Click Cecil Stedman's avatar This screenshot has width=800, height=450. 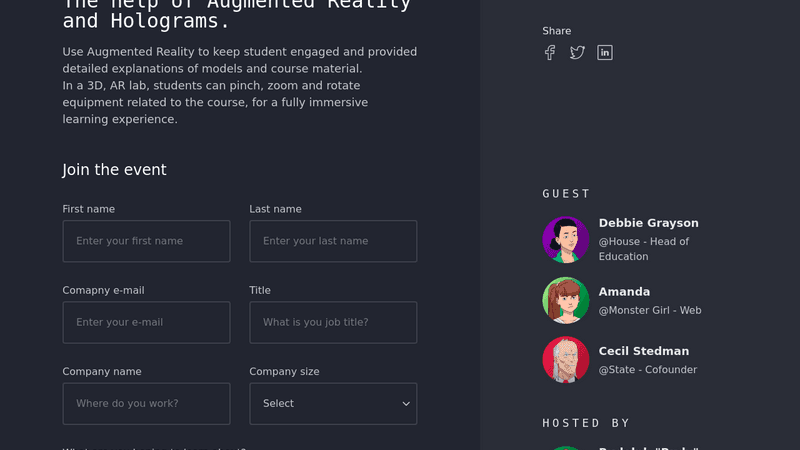point(566,360)
